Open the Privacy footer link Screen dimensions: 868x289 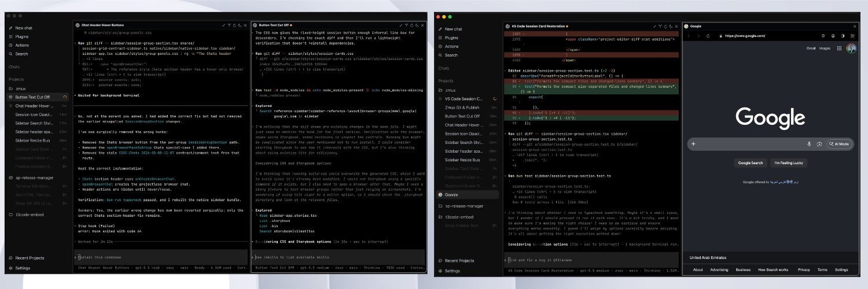tap(804, 269)
